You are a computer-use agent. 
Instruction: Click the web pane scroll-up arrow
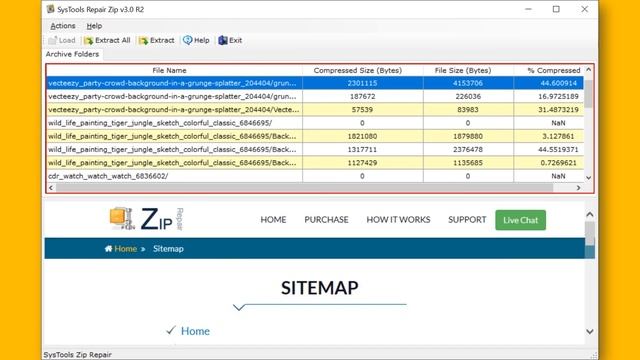tap(590, 214)
